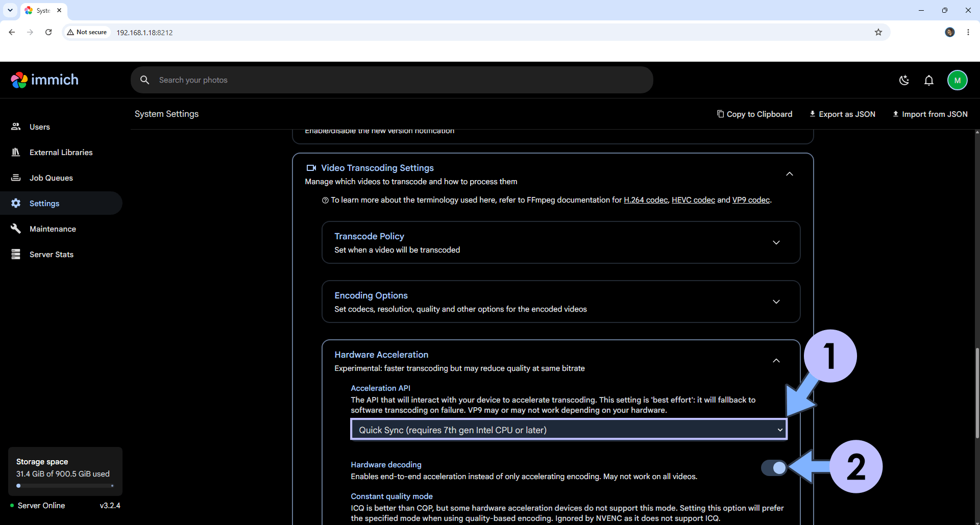
Task: Collapse the Hardware Acceleration section
Action: pyautogui.click(x=776, y=361)
